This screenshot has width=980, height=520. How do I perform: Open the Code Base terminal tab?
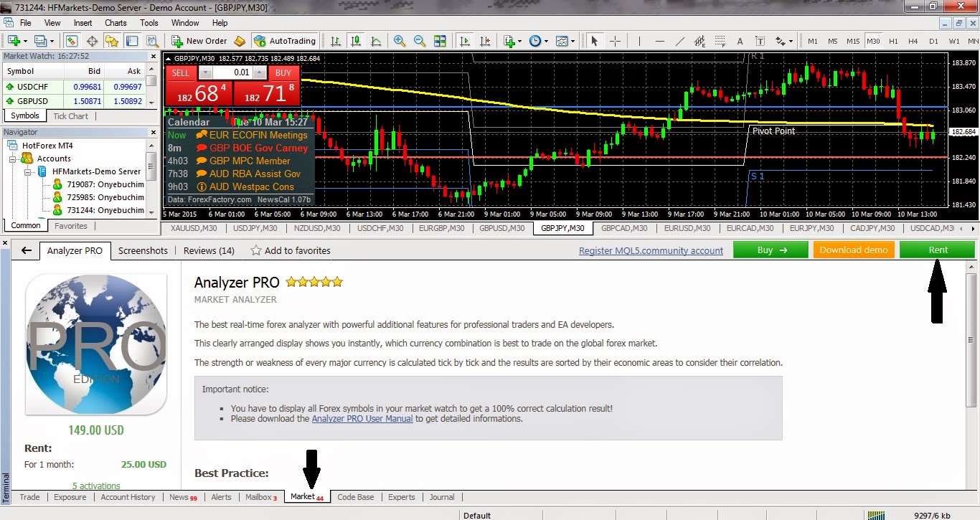coord(355,497)
